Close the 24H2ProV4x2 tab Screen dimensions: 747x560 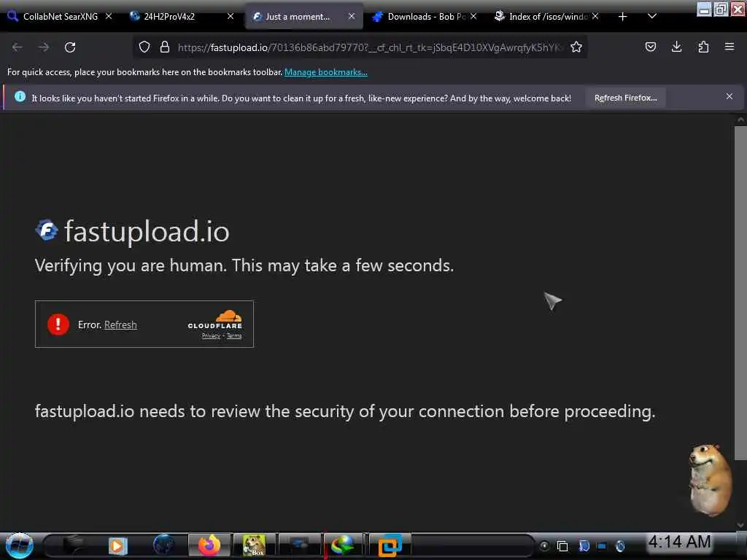[x=231, y=16]
